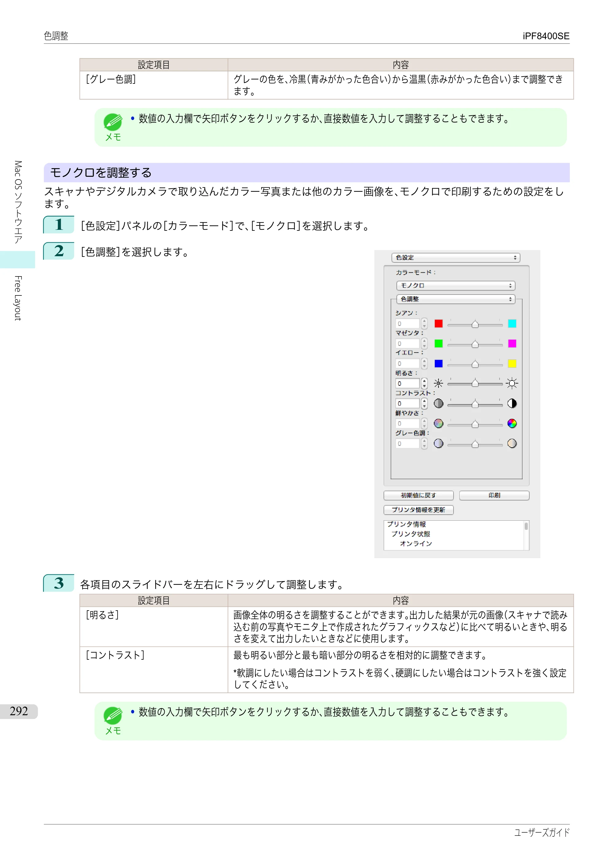Click the イエロー stepper arrows
Image resolution: width=614 pixels, height=868 pixels.
click(x=424, y=364)
